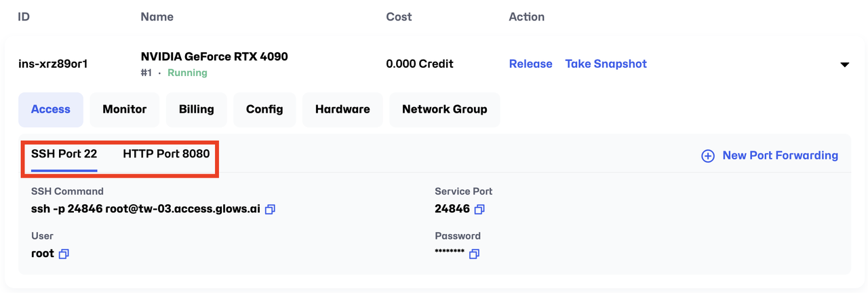Image resolution: width=868 pixels, height=293 pixels.
Task: Collapse the instance details with the arrow
Action: (x=845, y=64)
